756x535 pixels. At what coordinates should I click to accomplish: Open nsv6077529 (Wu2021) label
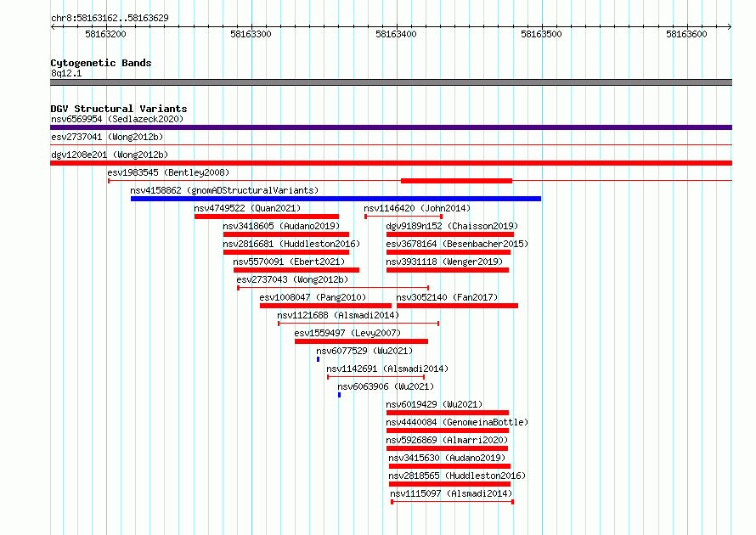point(364,351)
